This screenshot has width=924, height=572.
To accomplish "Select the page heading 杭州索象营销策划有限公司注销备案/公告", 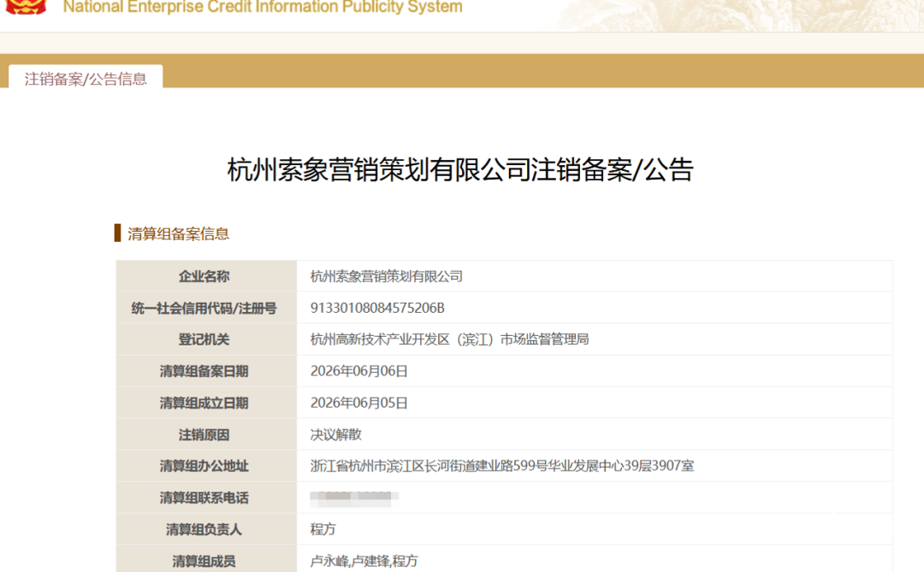I will click(x=460, y=169).
